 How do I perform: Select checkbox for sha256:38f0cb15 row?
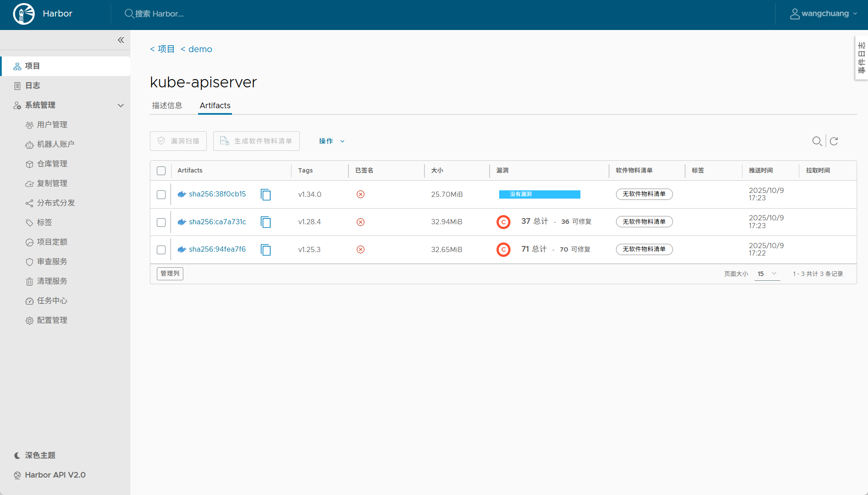[x=161, y=195]
